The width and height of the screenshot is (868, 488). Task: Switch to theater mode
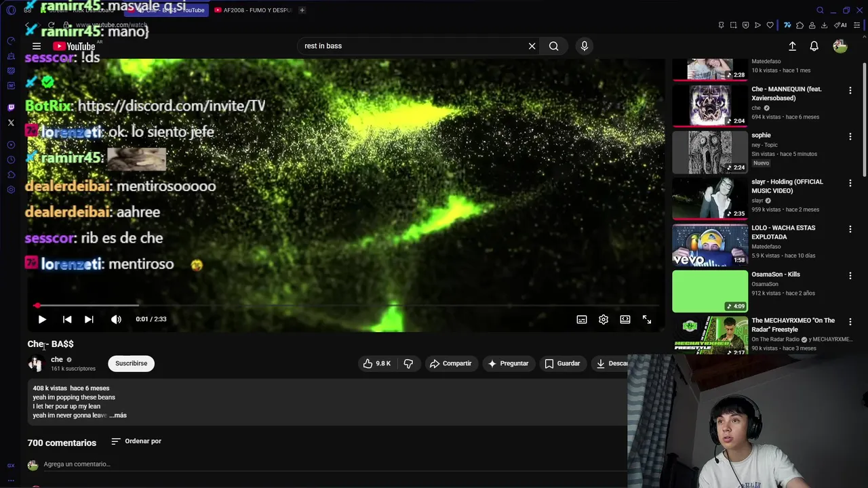[x=625, y=319]
